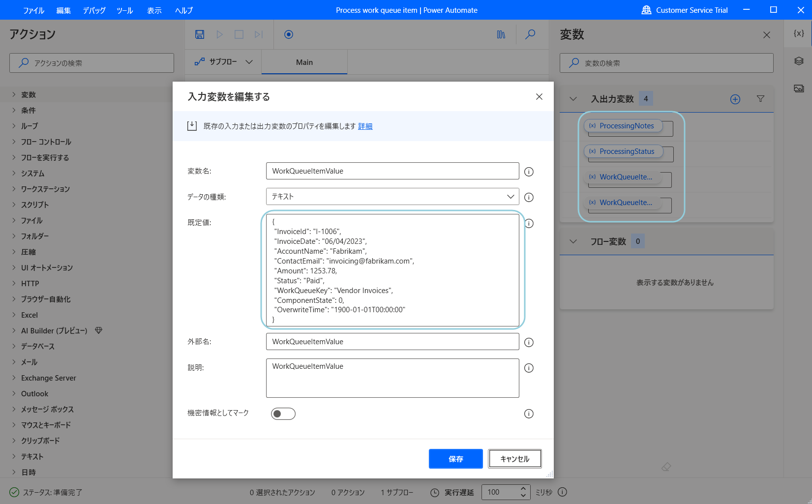Close the Variables pane
This screenshot has height=504, width=812.
click(x=767, y=35)
